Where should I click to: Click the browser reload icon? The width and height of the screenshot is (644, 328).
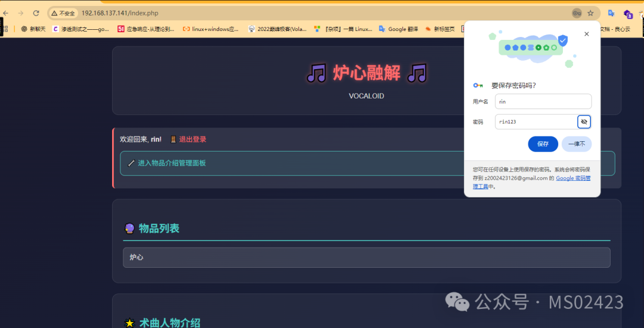coord(36,13)
